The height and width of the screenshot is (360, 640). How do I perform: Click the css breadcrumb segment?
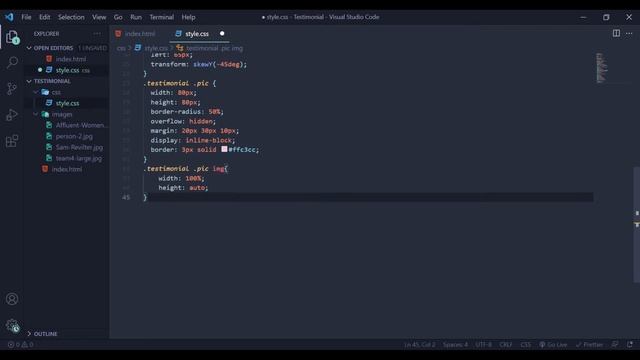(121, 48)
